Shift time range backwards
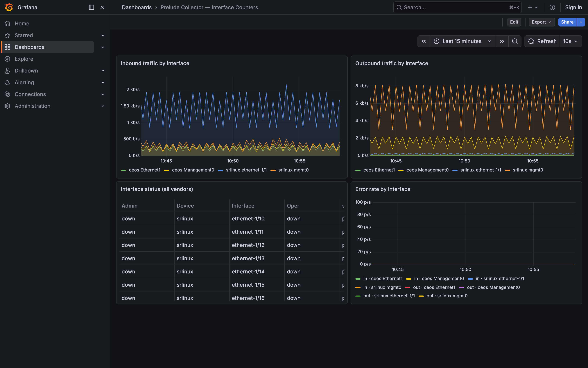 [424, 41]
